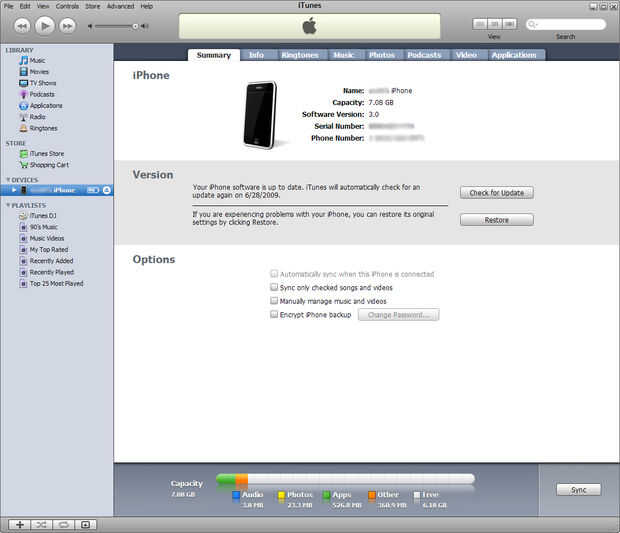The height and width of the screenshot is (533, 620).
Task: Open the Edit menu
Action: point(25,6)
